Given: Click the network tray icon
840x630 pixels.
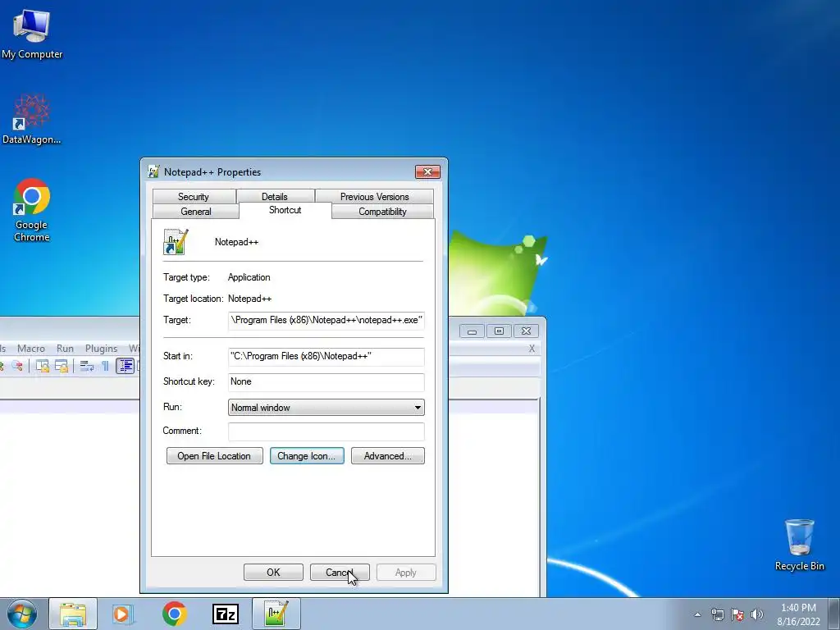Looking at the screenshot, I should point(717,614).
